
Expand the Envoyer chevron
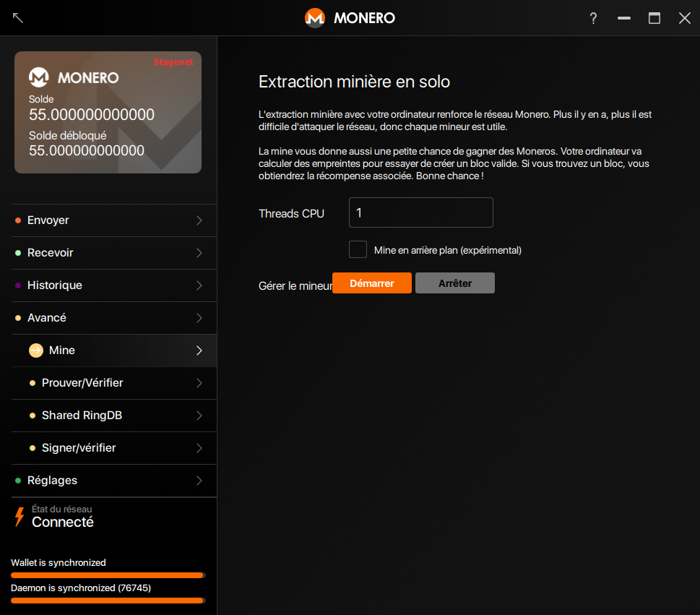point(199,220)
